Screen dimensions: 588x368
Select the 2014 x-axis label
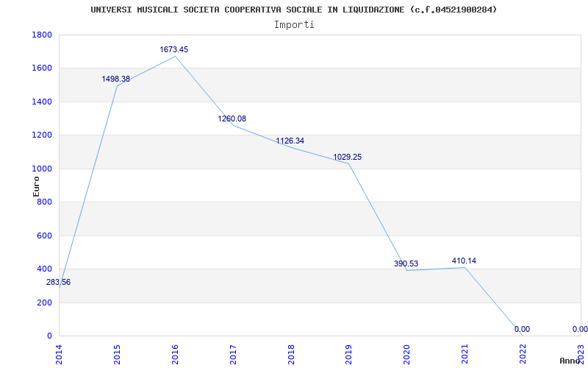pyautogui.click(x=59, y=355)
